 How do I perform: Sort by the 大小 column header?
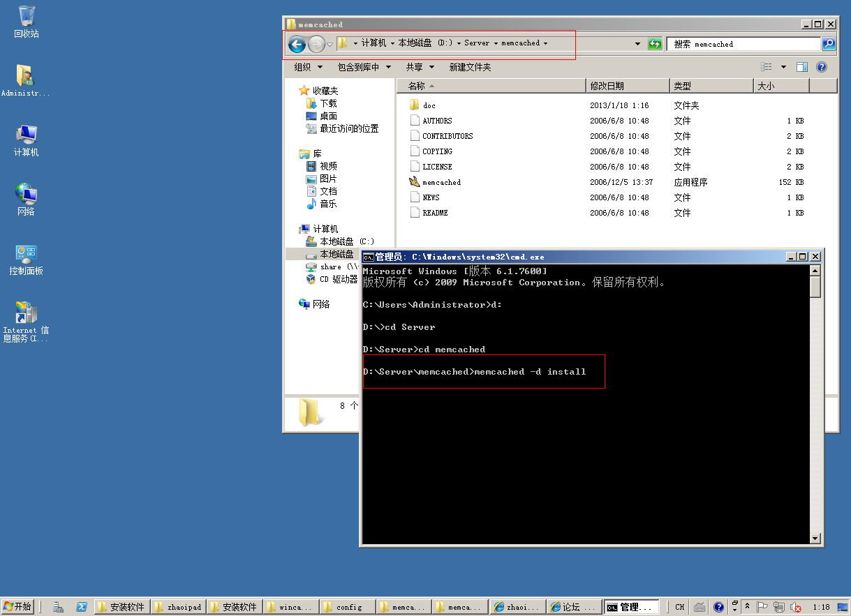782,86
